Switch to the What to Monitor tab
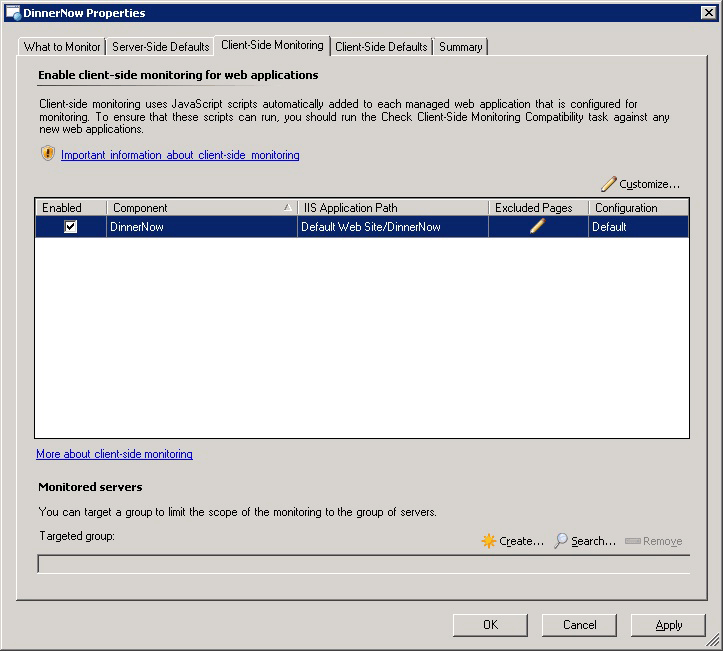The height and width of the screenshot is (651, 723). click(x=62, y=47)
